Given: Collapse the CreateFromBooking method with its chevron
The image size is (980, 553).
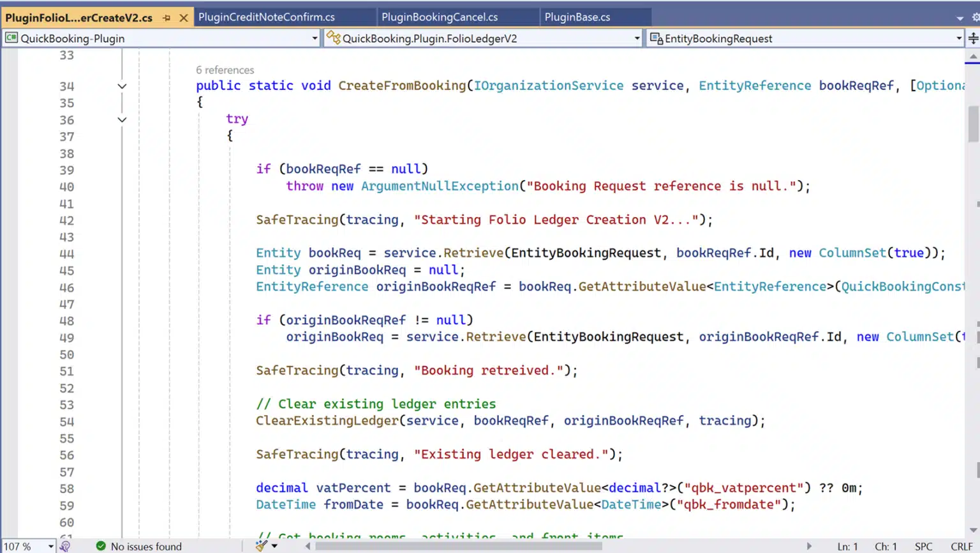Looking at the screenshot, I should pyautogui.click(x=121, y=86).
